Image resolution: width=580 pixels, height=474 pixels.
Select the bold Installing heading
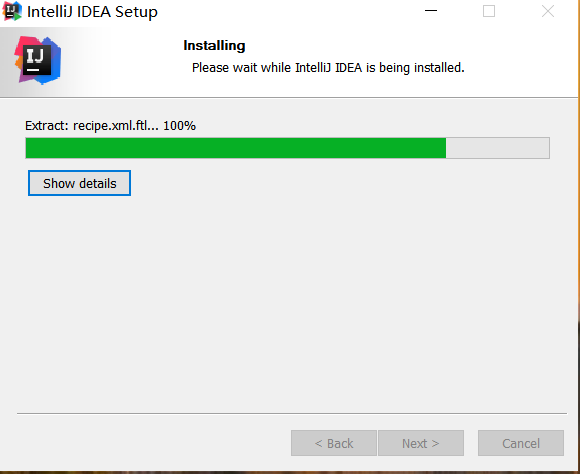coord(214,46)
